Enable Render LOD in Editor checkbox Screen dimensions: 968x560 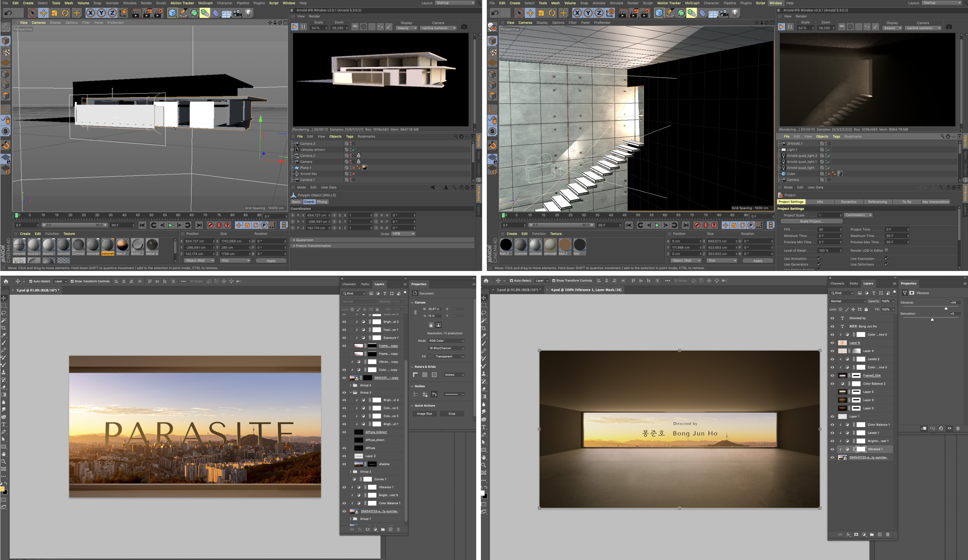[x=886, y=250]
